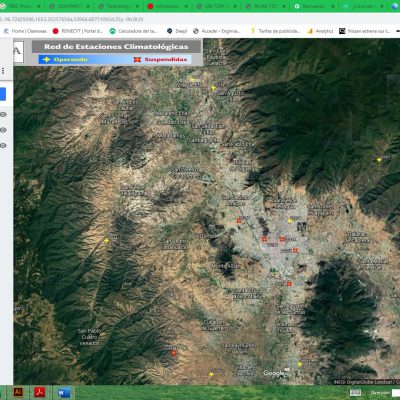The height and width of the screenshot is (400, 400).
Task: Click the suspended station marker near San Pablo Cuatro Venados
Action: tap(174, 353)
